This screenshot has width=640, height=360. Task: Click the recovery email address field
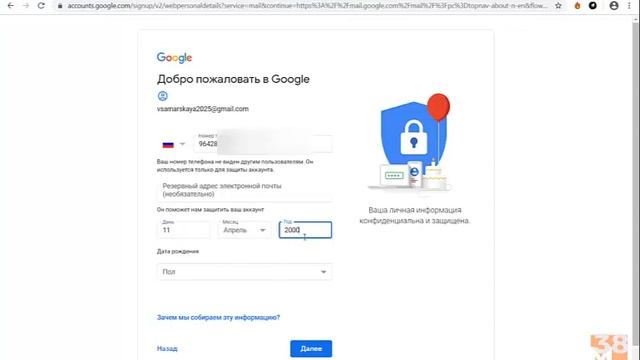tap(244, 190)
